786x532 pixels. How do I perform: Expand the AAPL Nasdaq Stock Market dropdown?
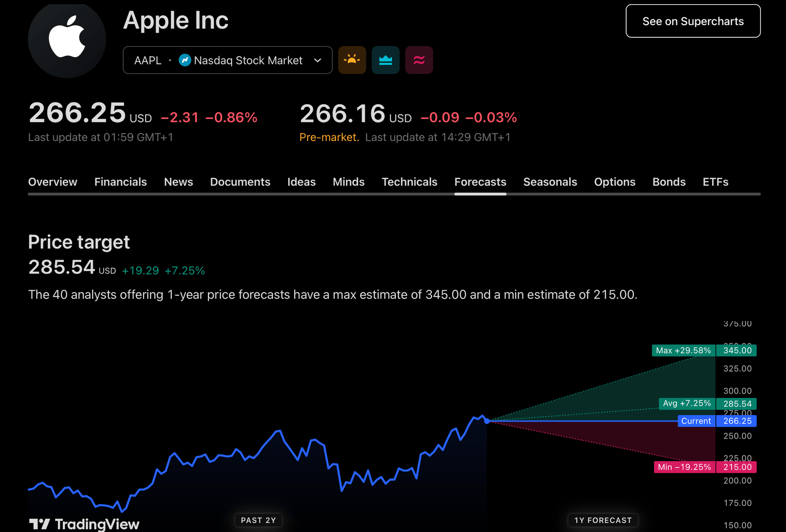point(317,60)
